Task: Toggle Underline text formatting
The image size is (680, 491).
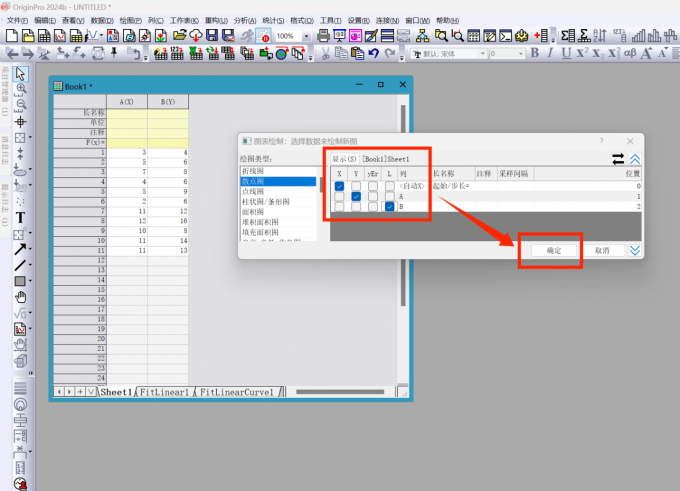Action: (566, 53)
